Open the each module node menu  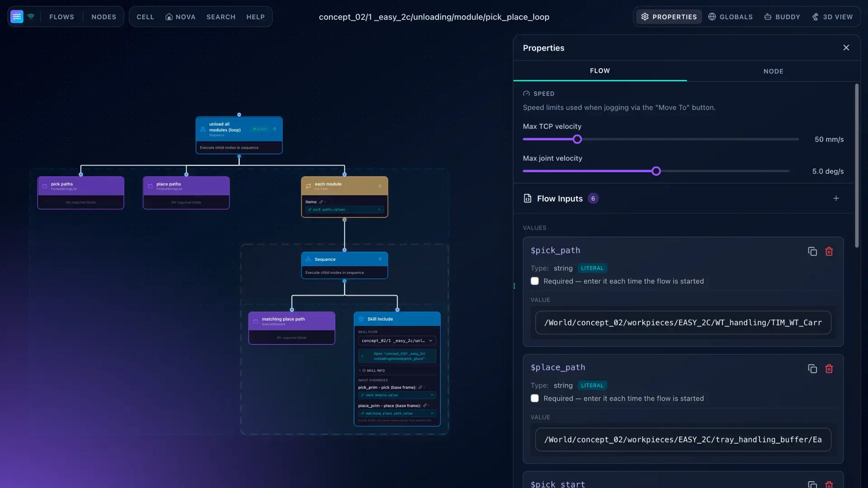pos(380,186)
